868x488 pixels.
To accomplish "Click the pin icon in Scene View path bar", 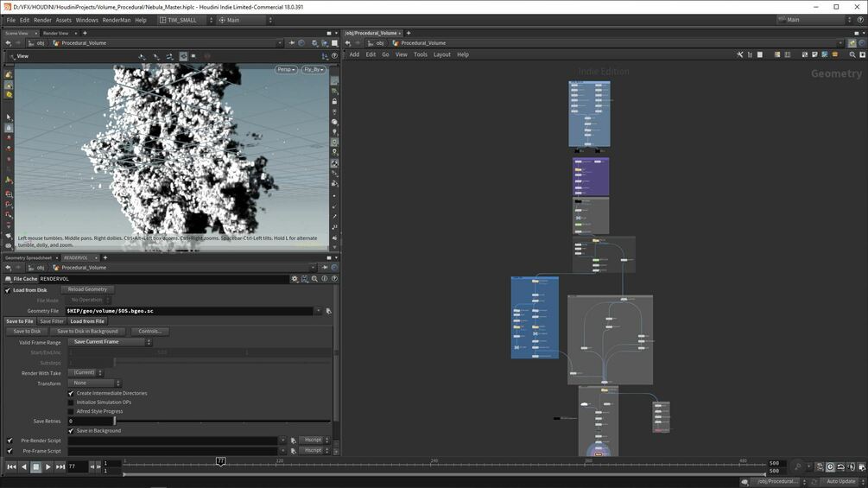I will [291, 42].
